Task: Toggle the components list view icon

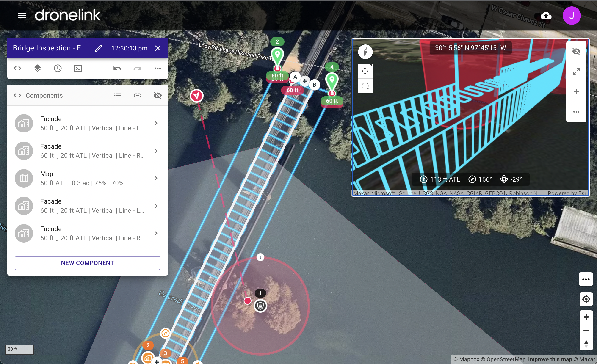Action: pyautogui.click(x=117, y=95)
